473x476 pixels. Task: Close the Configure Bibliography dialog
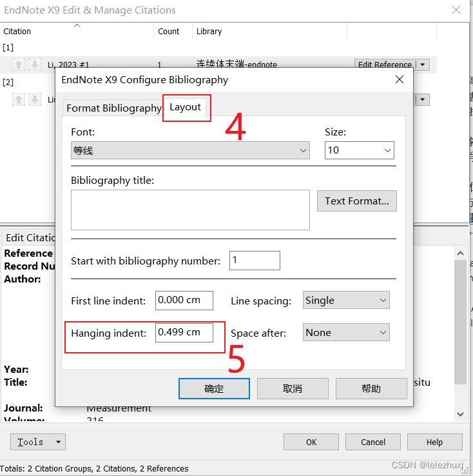400,79
